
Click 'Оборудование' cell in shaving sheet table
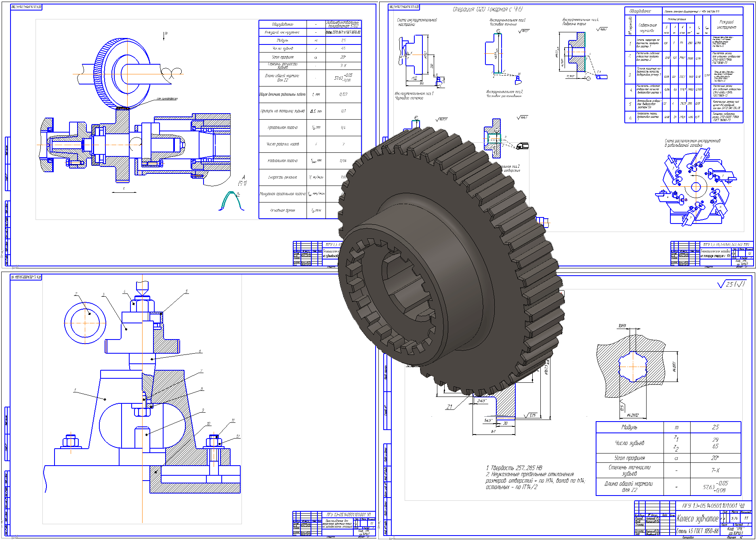(x=283, y=24)
